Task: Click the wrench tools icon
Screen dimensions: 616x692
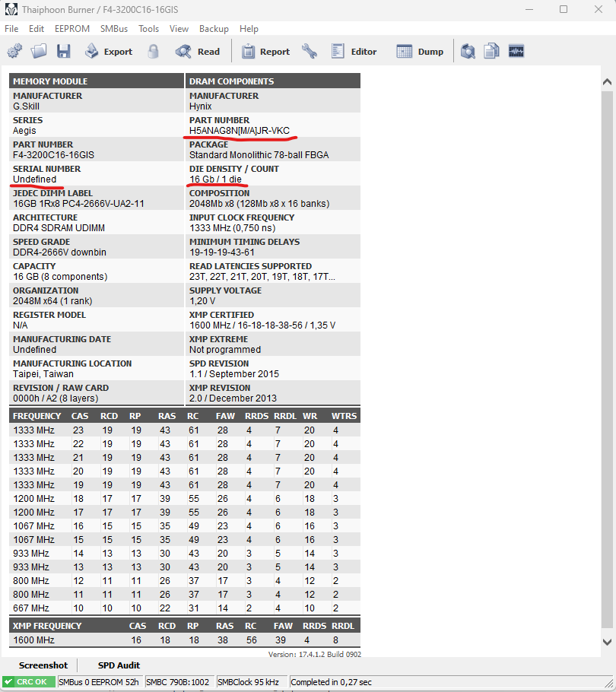Action: pyautogui.click(x=310, y=51)
